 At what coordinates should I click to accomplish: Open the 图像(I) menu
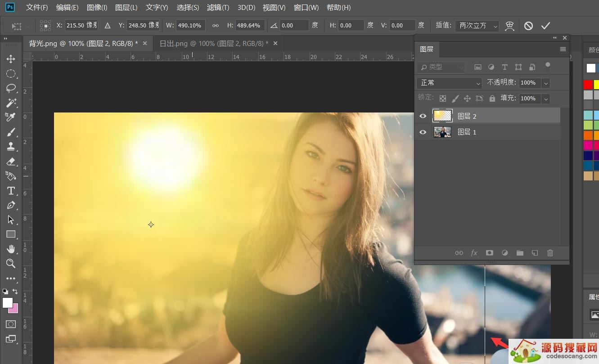coord(97,8)
